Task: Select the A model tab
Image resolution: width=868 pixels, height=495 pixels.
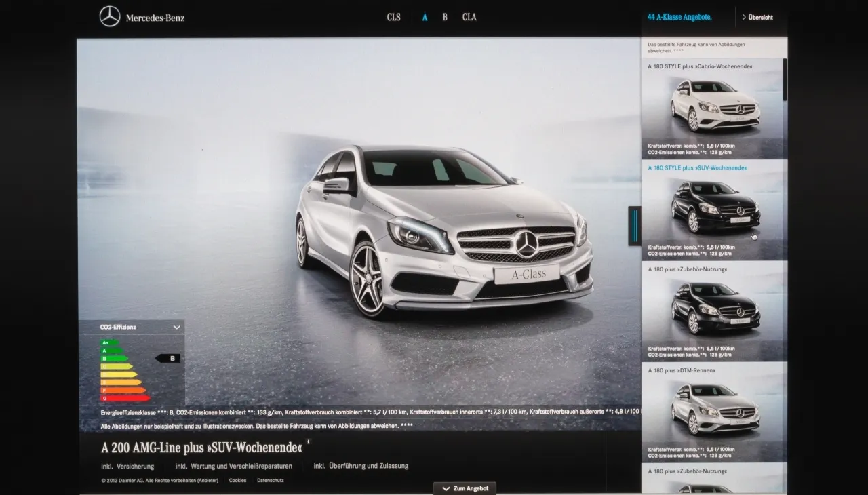Action: coord(425,17)
